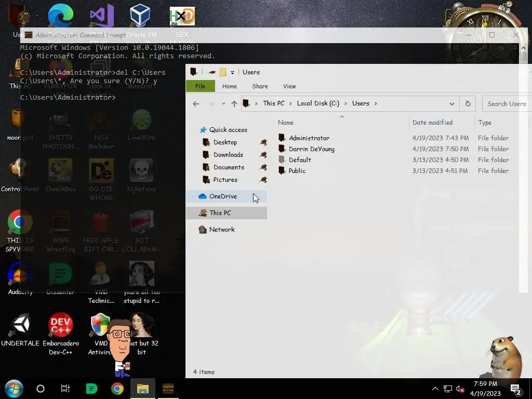Open the View ribbon tab
This screenshot has width=532, height=399.
(x=289, y=86)
